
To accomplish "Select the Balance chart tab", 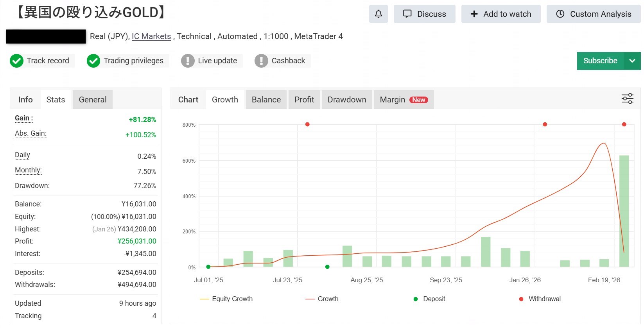I will [266, 100].
